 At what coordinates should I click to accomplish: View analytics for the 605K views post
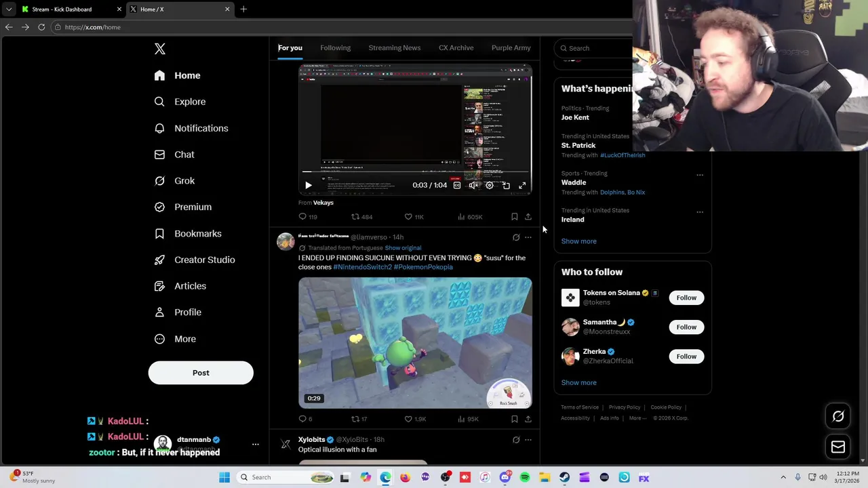pyautogui.click(x=470, y=217)
